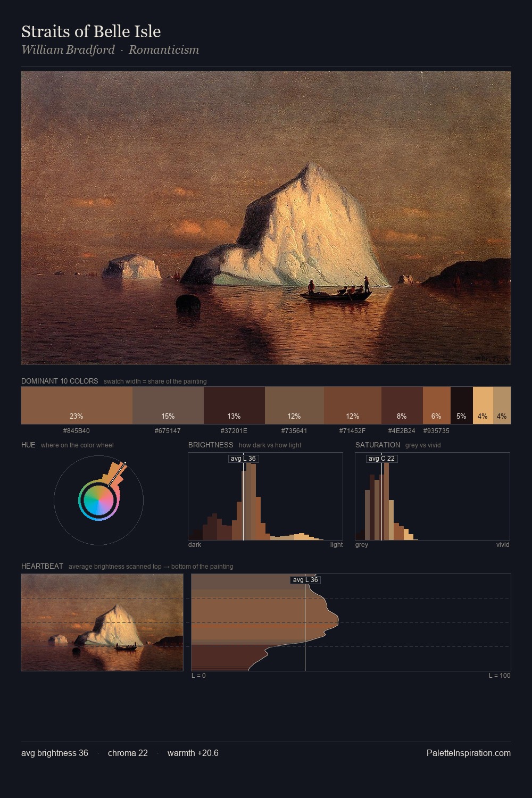532x798 pixels.
Task: Click the 'HEARTBEAT' section heading
Action: [42, 566]
